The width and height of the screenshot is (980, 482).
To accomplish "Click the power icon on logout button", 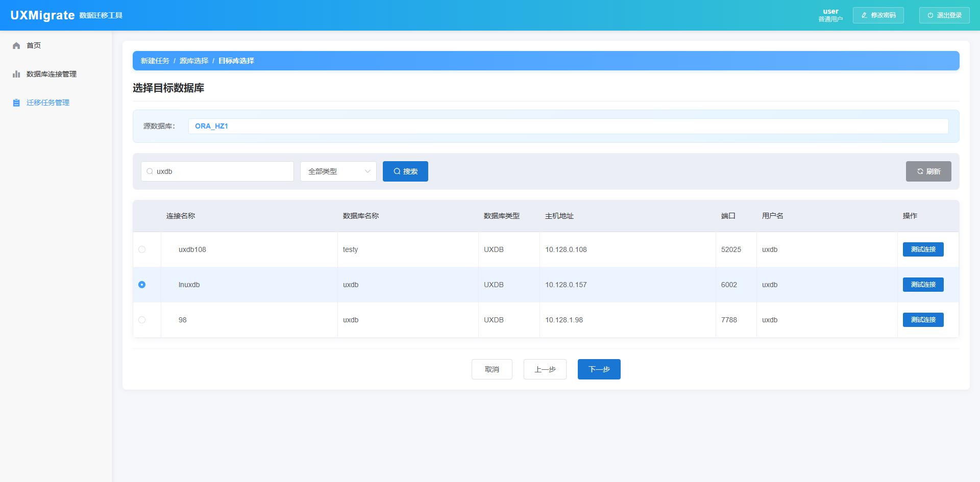I will tap(930, 15).
